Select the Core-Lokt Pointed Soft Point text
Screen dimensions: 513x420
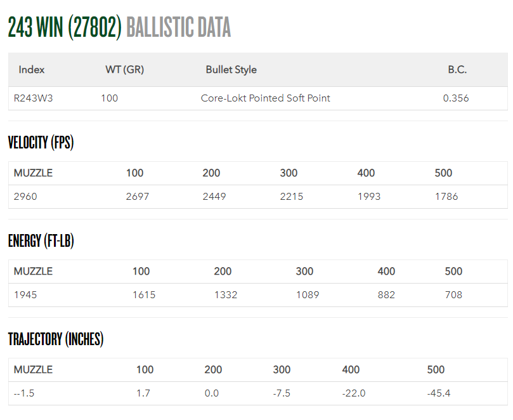click(265, 98)
